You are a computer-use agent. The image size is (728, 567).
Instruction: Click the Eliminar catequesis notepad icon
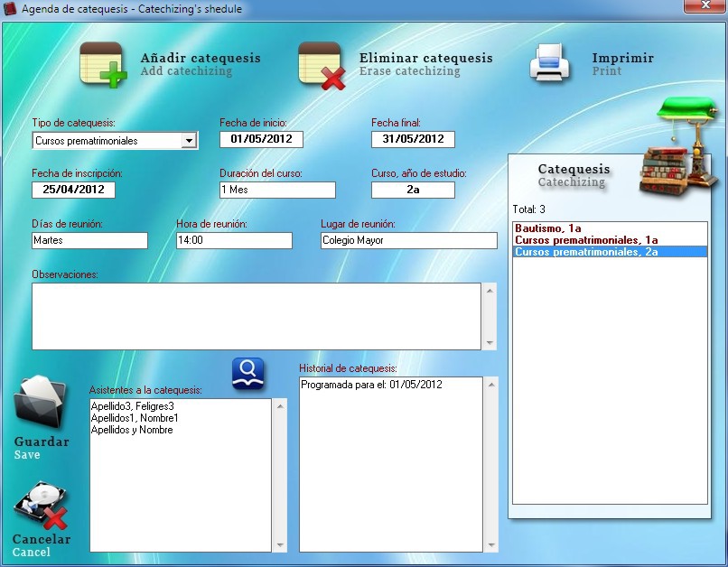321,65
